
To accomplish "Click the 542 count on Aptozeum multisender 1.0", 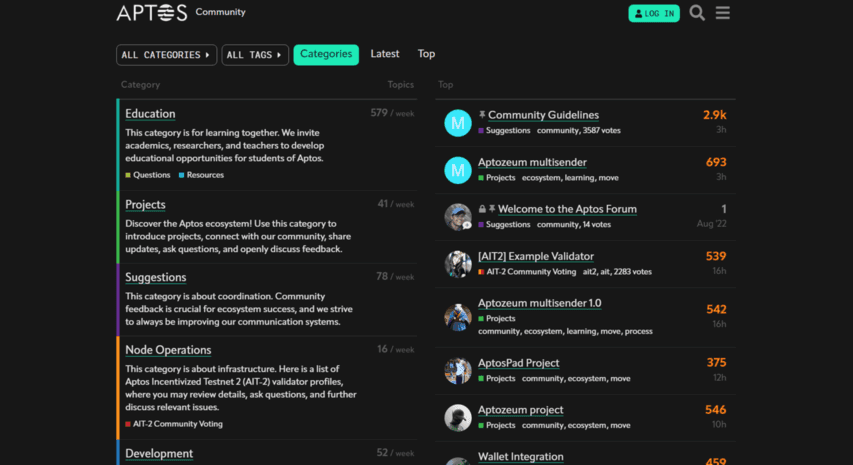I will (x=716, y=309).
